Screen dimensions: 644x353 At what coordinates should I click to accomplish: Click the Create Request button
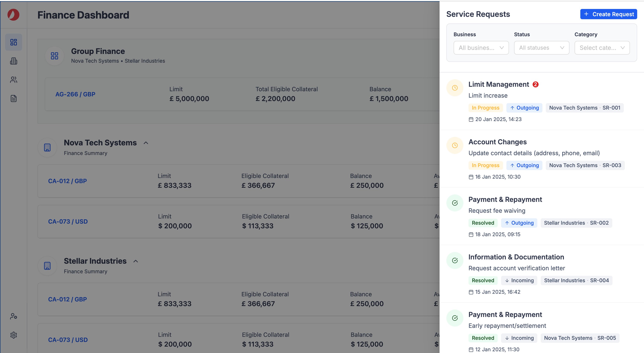pyautogui.click(x=608, y=14)
